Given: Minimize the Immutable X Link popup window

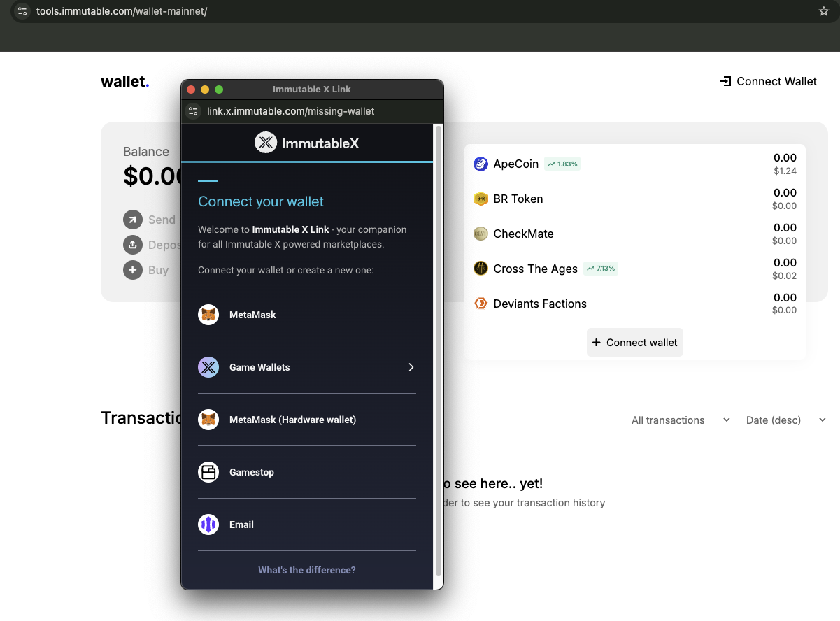Looking at the screenshot, I should click(x=205, y=89).
